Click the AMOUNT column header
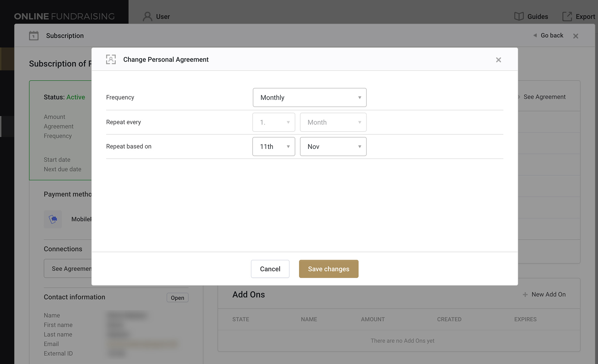 373,319
